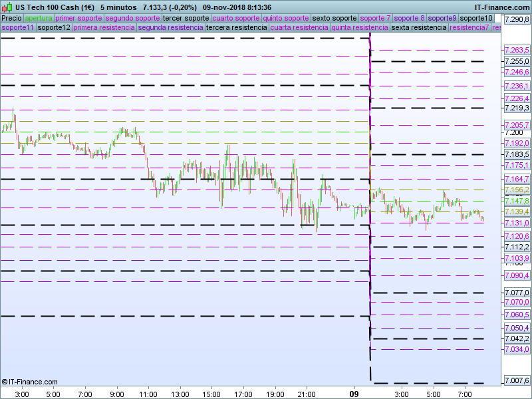Click the 09 date marker on time axis
This screenshot has width=532, height=399.
(x=354, y=394)
